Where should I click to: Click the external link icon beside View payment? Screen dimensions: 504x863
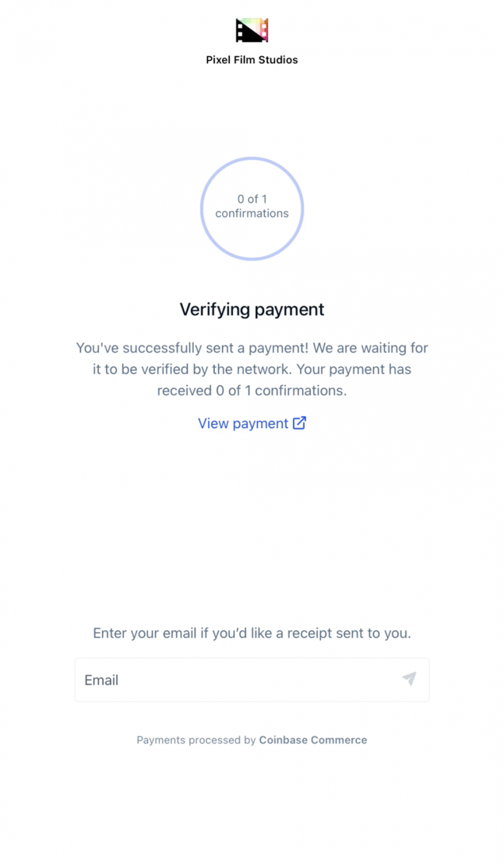point(299,423)
